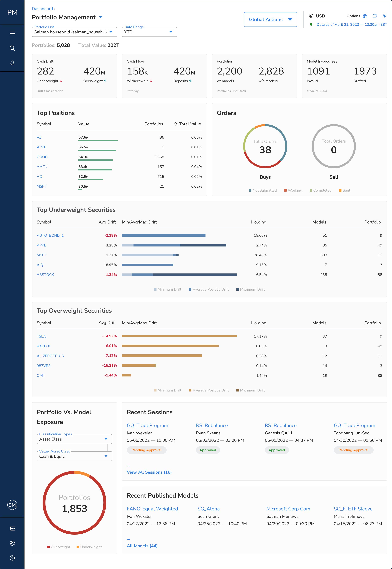Click Pending Approval badge under Ivan Weksler

[146, 450]
